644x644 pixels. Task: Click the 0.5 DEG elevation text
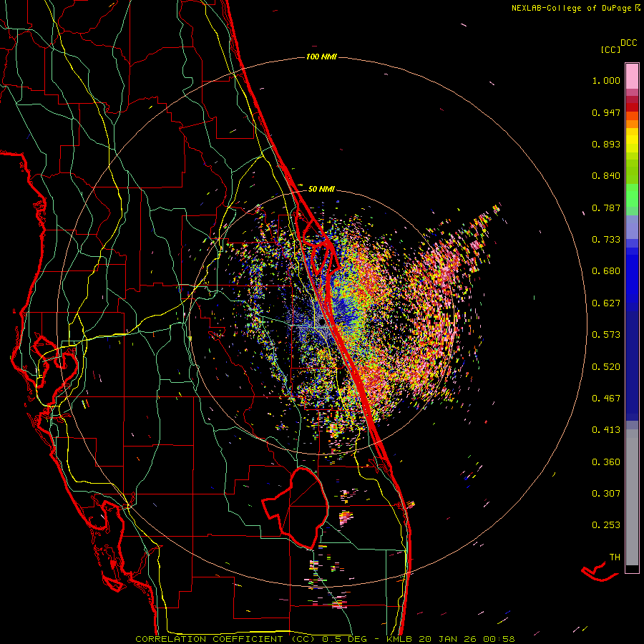tap(344, 639)
